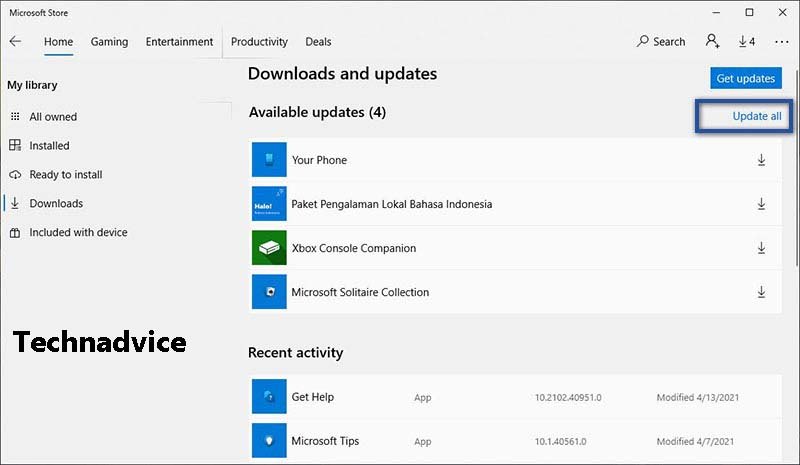800x465 pixels.
Task: Click the Ready to install cloud icon
Action: pos(15,175)
